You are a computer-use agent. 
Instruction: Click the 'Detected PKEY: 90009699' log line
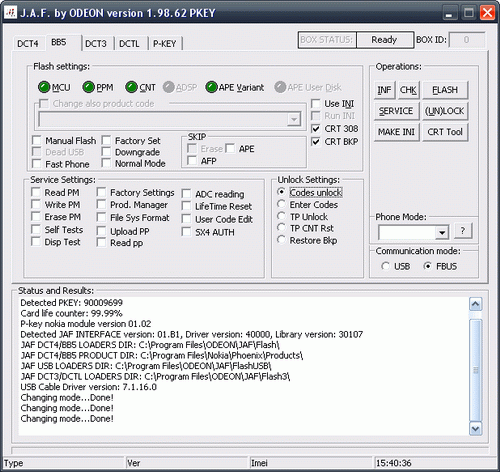click(72, 303)
